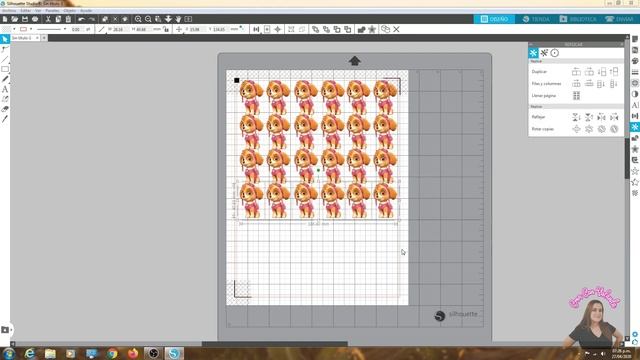Open the Editar menu

click(x=25, y=11)
